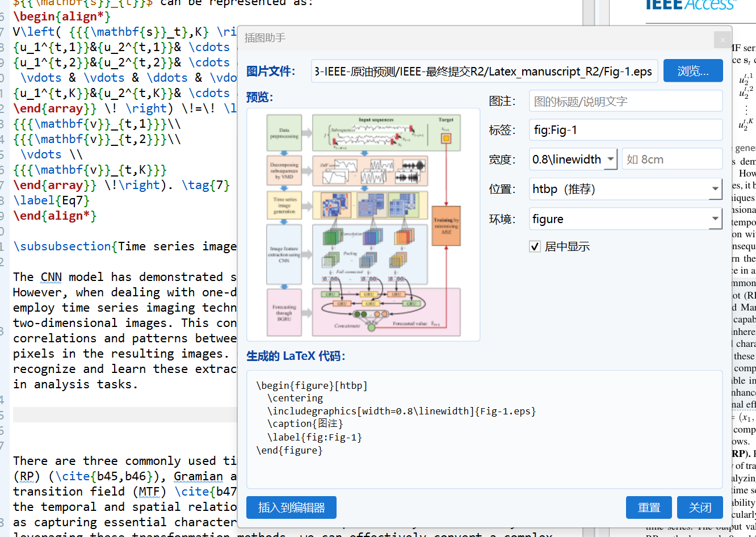Viewport: 756px width, 537px height.
Task: Click the 图注 caption input field
Action: coord(625,101)
